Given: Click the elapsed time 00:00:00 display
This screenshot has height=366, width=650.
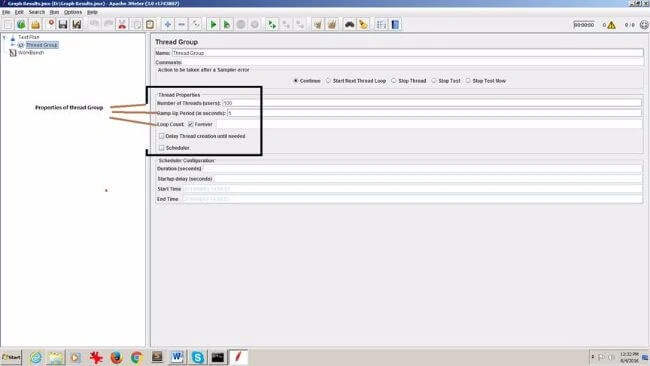Looking at the screenshot, I should tap(584, 25).
